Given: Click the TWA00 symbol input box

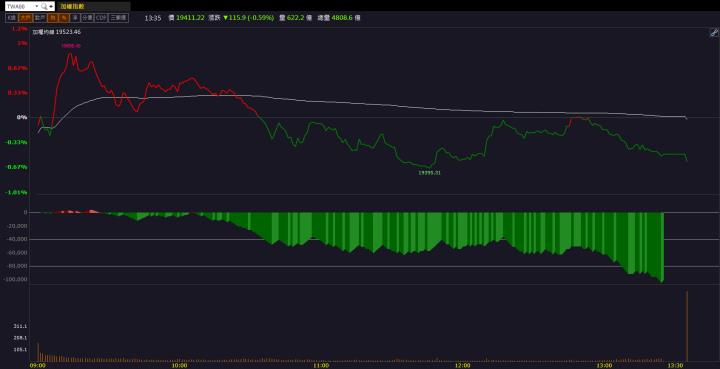Looking at the screenshot, I should (20, 6).
